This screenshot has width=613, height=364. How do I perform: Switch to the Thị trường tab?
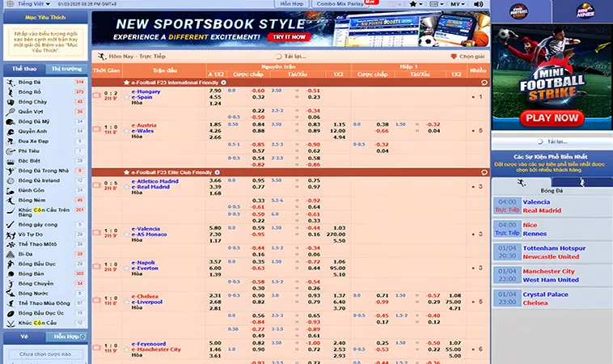pyautogui.click(x=66, y=70)
